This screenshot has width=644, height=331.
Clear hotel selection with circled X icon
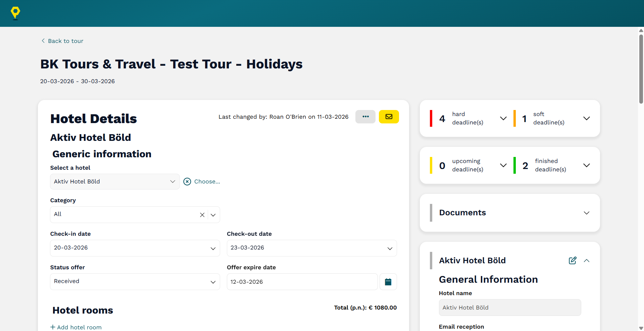187,181
